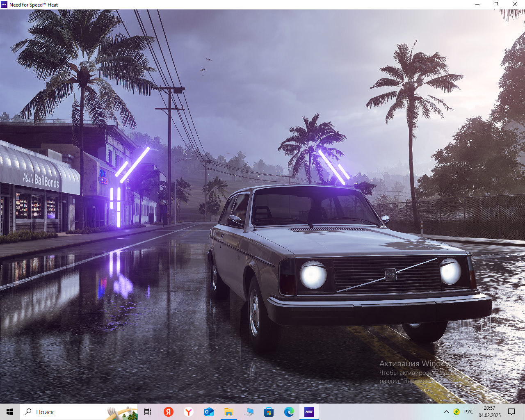This screenshot has height=420, width=525.
Task: Open the clock and calendar at 20:57
Action: (x=490, y=412)
